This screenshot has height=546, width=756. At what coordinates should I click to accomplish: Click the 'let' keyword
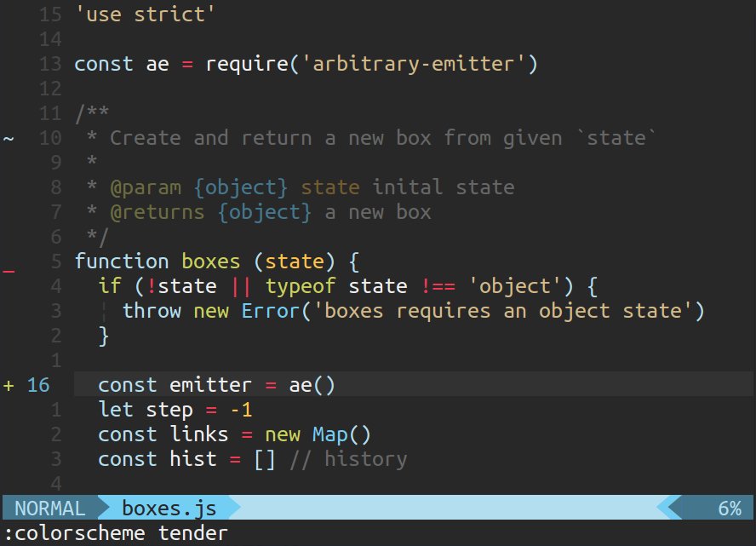point(116,410)
